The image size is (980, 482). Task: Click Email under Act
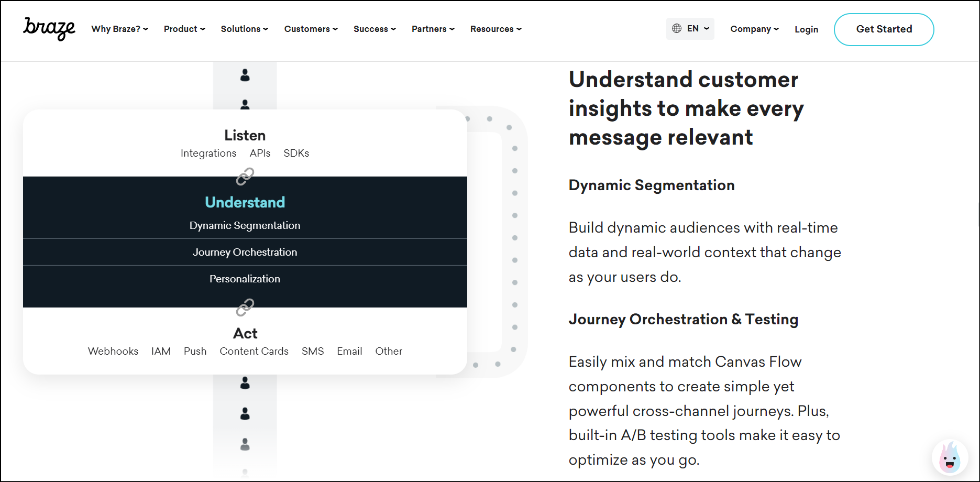pos(349,351)
